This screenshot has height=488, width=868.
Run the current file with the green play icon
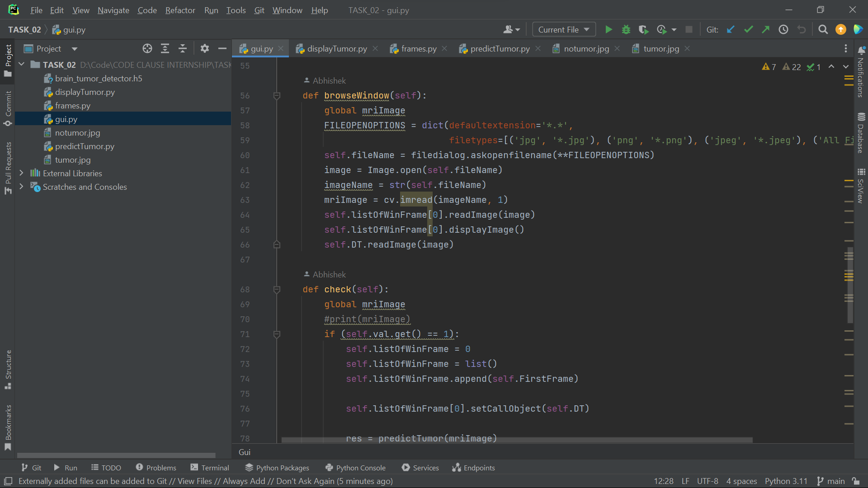pyautogui.click(x=609, y=30)
